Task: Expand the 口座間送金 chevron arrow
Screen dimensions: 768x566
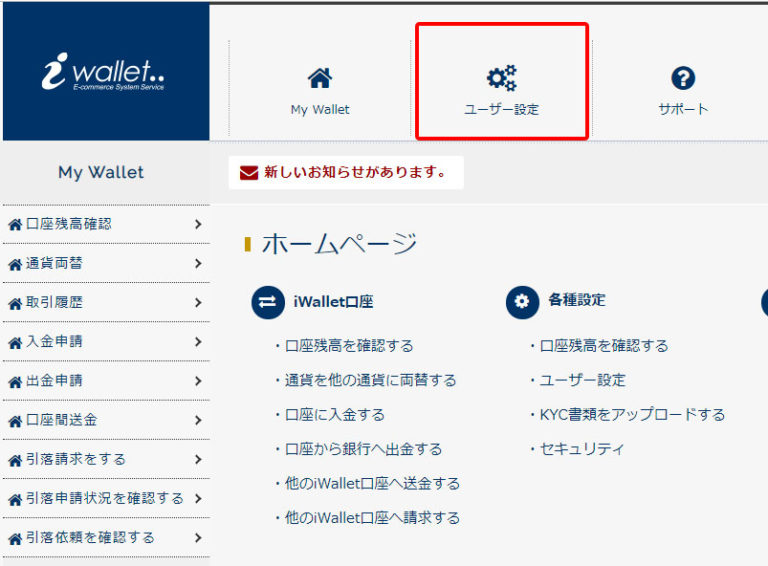Action: tap(198, 420)
